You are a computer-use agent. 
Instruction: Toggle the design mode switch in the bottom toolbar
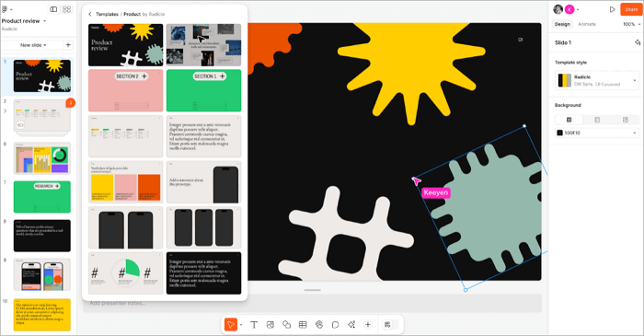tap(391, 325)
